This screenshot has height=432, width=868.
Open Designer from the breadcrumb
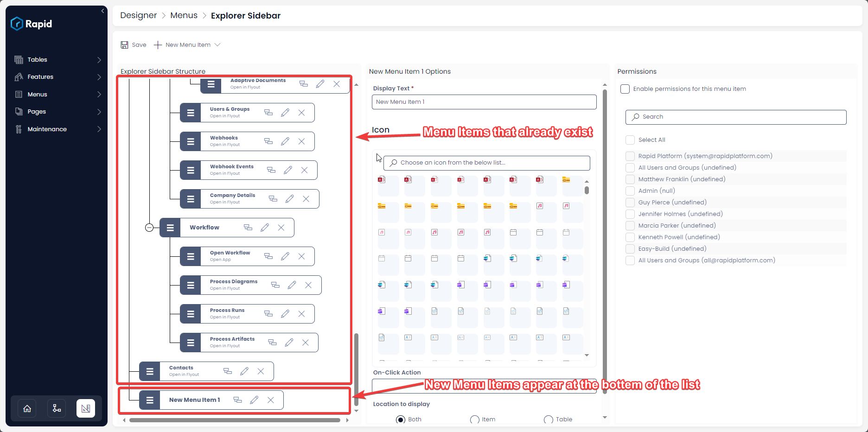(138, 15)
